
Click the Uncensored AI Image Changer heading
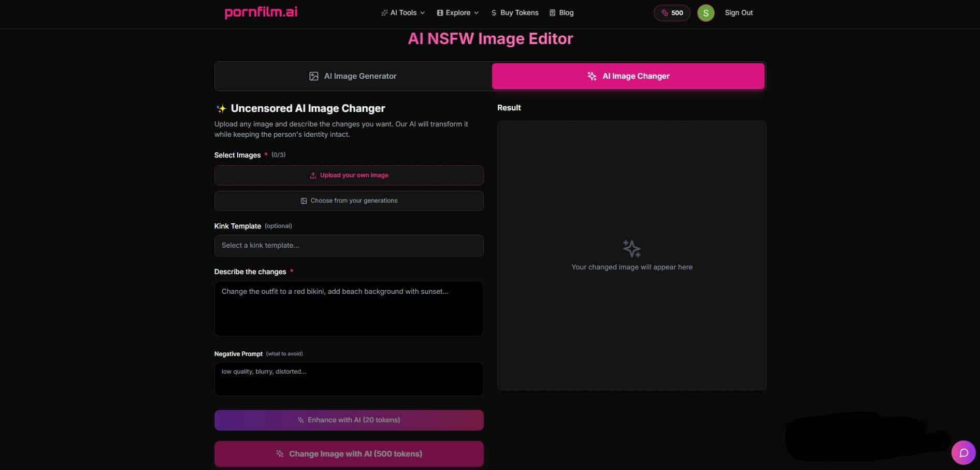[308, 108]
